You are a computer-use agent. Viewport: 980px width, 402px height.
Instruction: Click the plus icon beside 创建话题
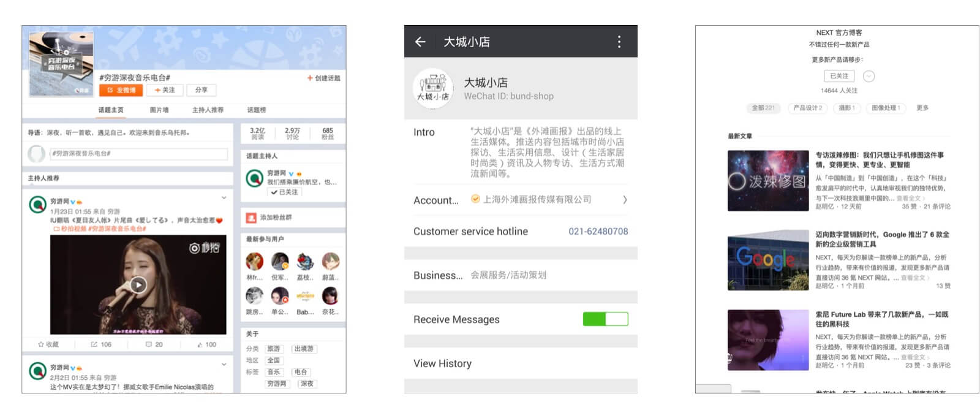310,78
